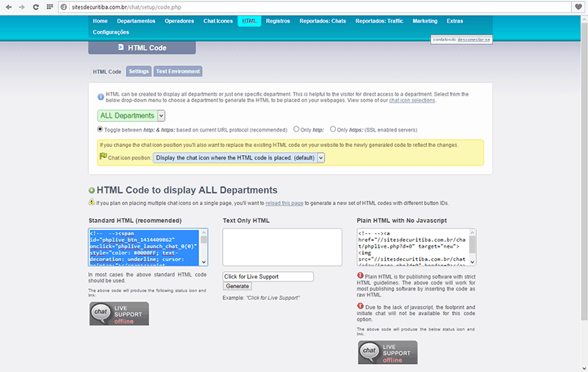Click Live Support offline icon under Standard HTML
Image resolution: width=588 pixels, height=372 pixels.
(x=119, y=314)
